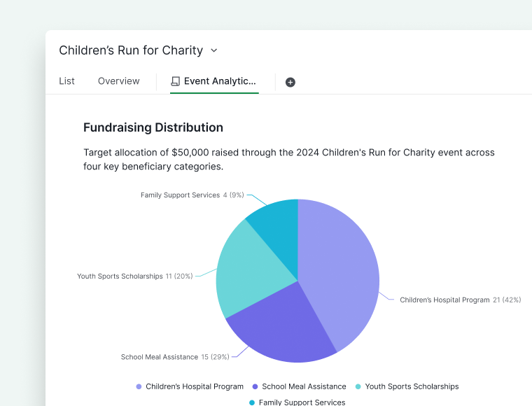532x406 pixels.
Task: Click the plus icon to add a tab
Action: pos(290,82)
